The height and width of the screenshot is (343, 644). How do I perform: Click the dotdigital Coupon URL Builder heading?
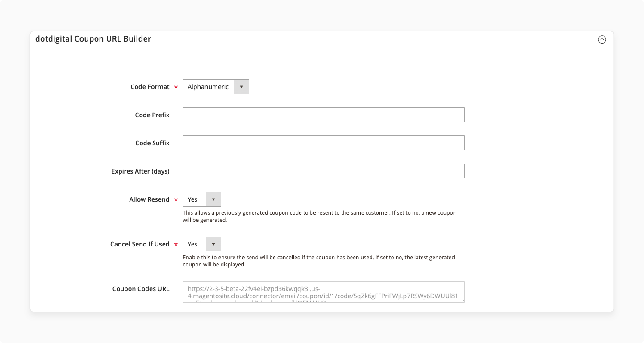point(93,39)
